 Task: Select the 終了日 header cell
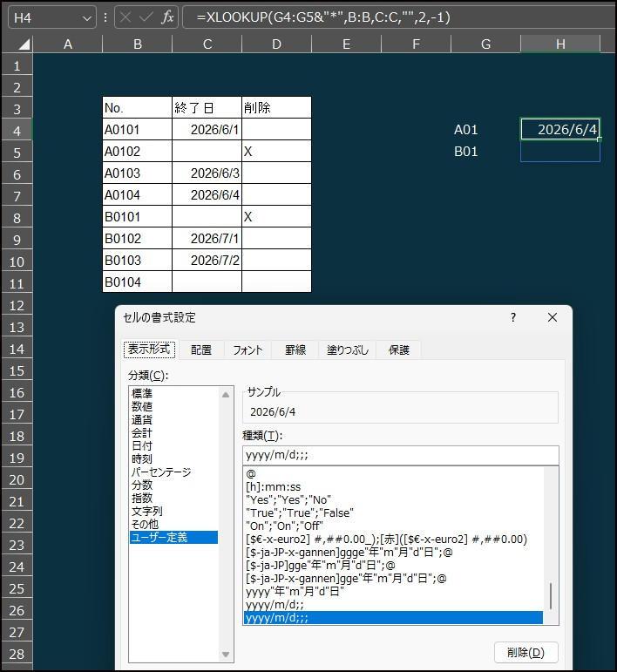[207, 107]
